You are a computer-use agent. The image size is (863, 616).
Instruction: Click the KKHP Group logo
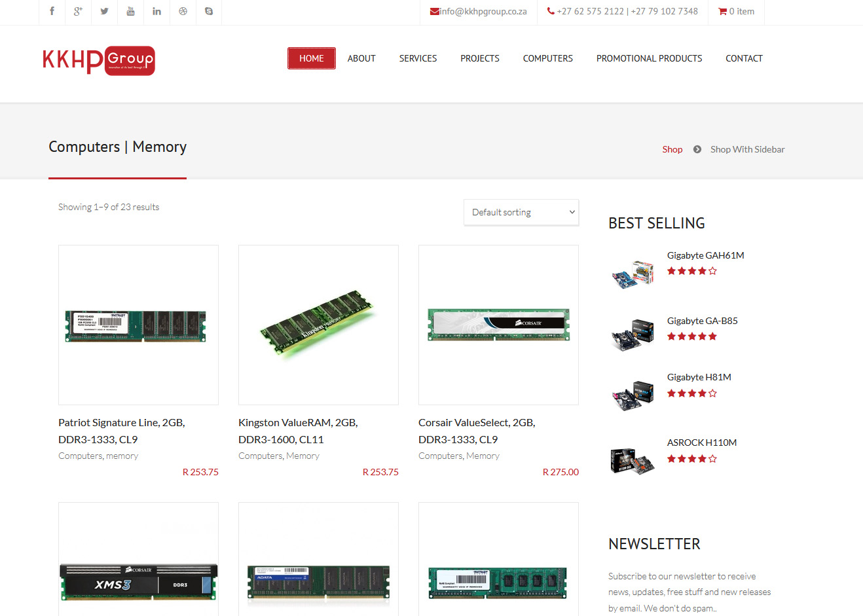[x=99, y=60]
